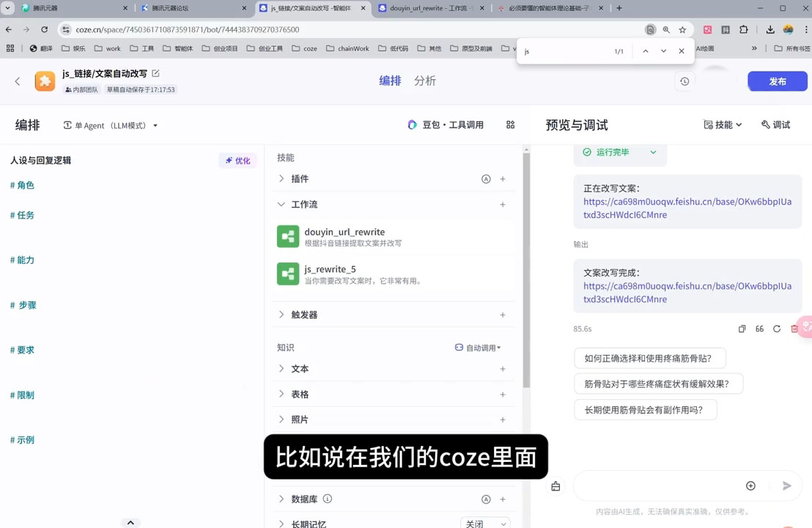The width and height of the screenshot is (812, 528).
Task: Regenerate the response with the refresh icon
Action: 777,329
